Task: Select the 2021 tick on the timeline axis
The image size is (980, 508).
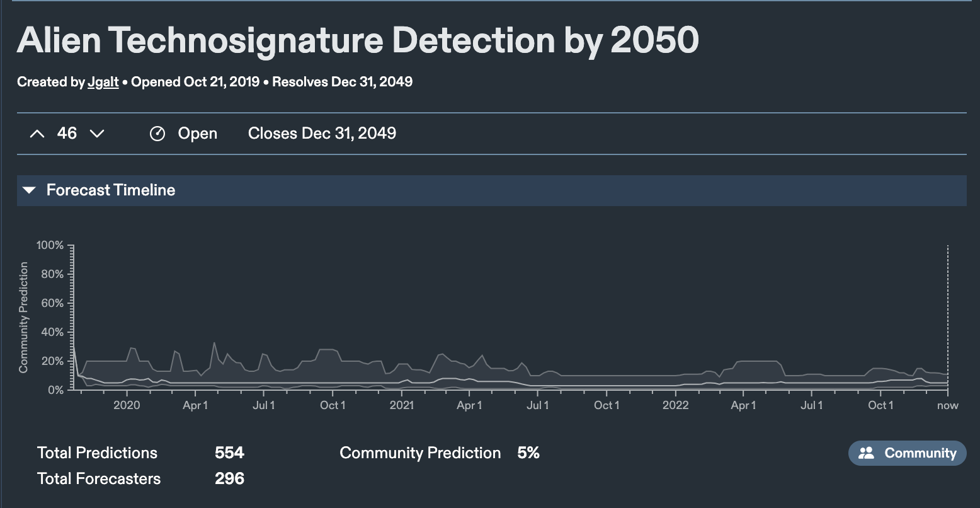Action: pyautogui.click(x=402, y=405)
